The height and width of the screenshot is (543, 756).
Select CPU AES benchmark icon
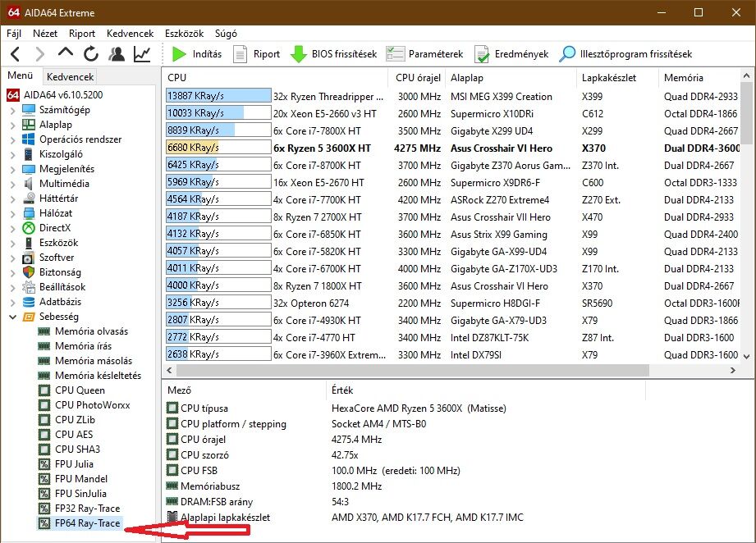click(x=44, y=435)
